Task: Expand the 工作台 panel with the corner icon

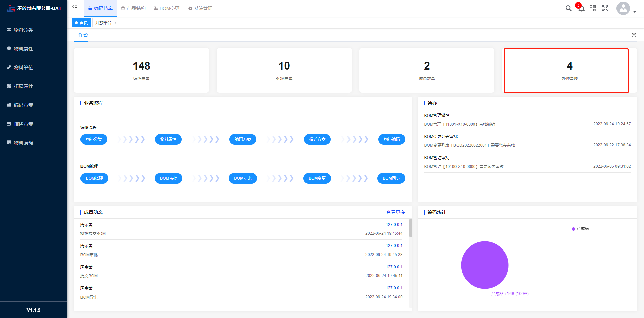Action: click(x=634, y=35)
